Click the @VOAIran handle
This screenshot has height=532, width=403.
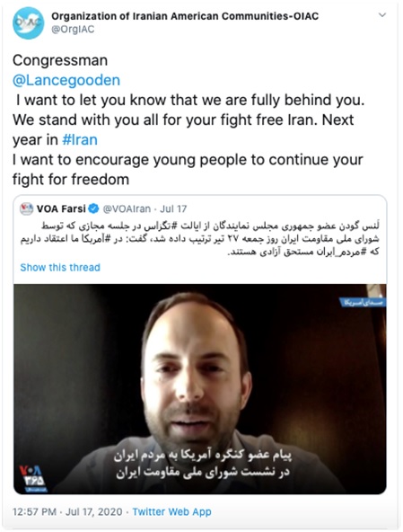(x=127, y=208)
